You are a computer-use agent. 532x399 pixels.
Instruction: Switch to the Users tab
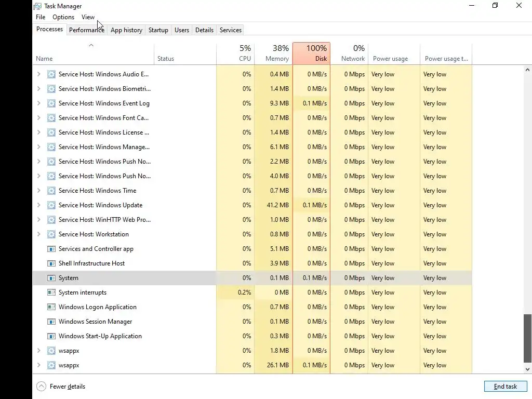[x=181, y=30]
